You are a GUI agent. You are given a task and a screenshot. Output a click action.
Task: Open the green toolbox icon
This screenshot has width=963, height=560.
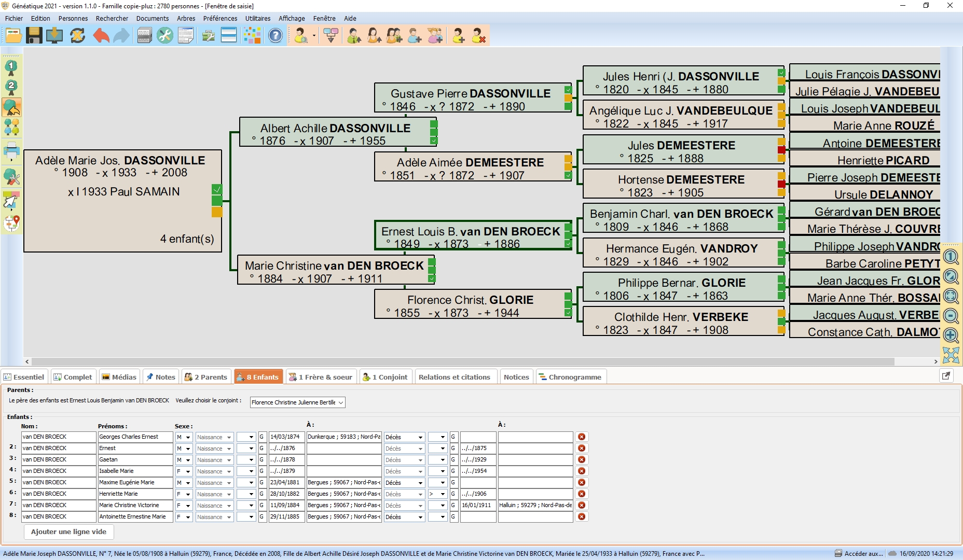pyautogui.click(x=209, y=36)
